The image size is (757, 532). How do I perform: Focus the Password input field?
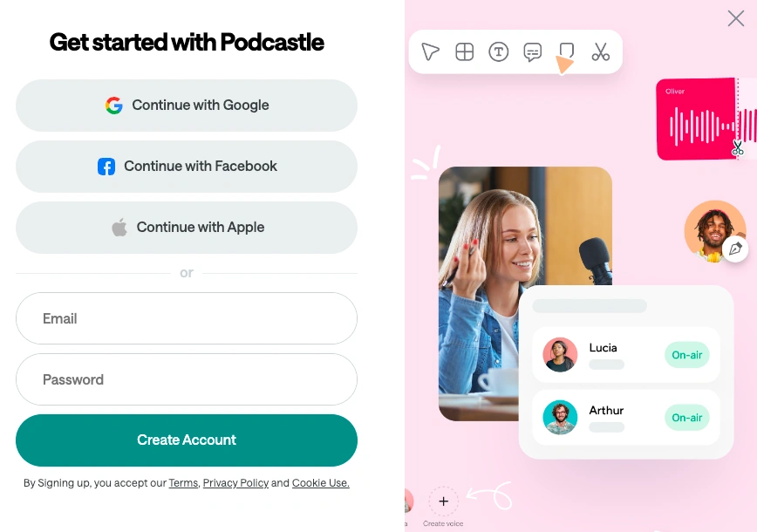(x=187, y=379)
